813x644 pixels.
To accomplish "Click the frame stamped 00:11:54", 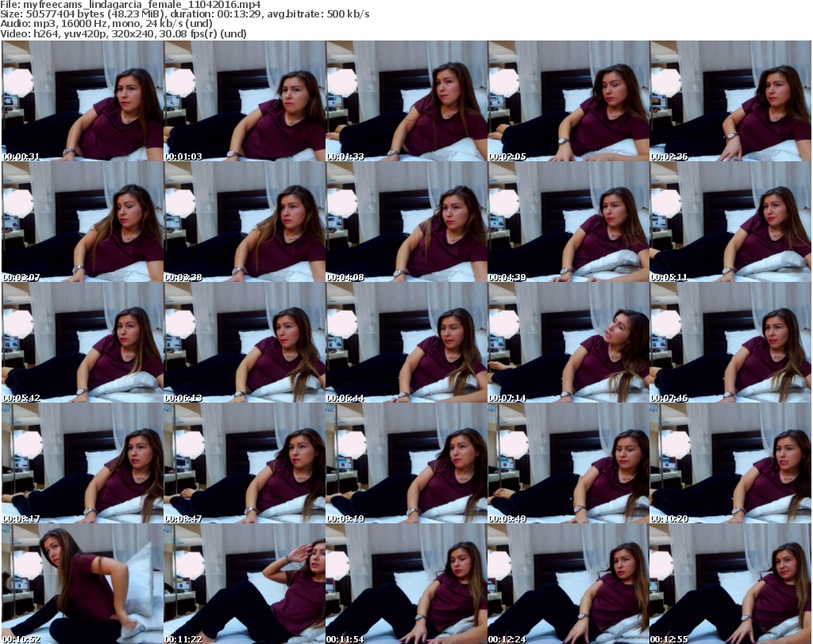I will [x=406, y=584].
